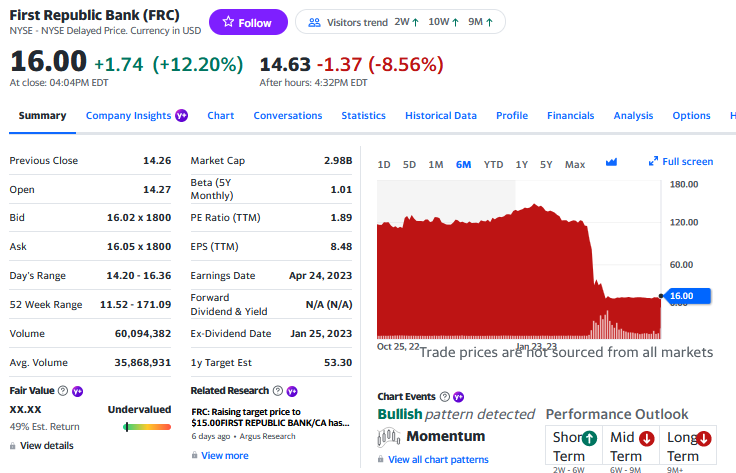
Task: Click the Long Term outlook cell
Action: tap(688, 446)
